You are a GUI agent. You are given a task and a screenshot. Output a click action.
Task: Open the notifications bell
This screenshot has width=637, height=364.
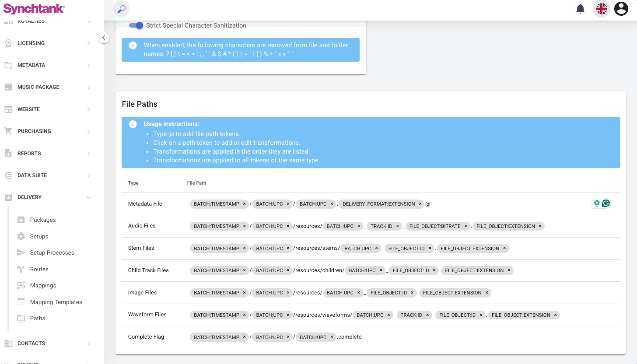pos(581,9)
